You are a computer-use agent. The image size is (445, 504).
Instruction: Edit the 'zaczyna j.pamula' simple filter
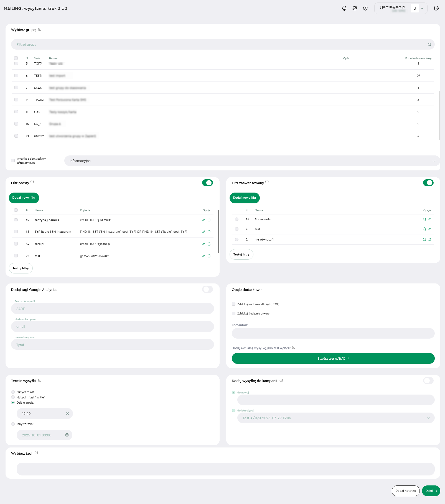coord(204,220)
